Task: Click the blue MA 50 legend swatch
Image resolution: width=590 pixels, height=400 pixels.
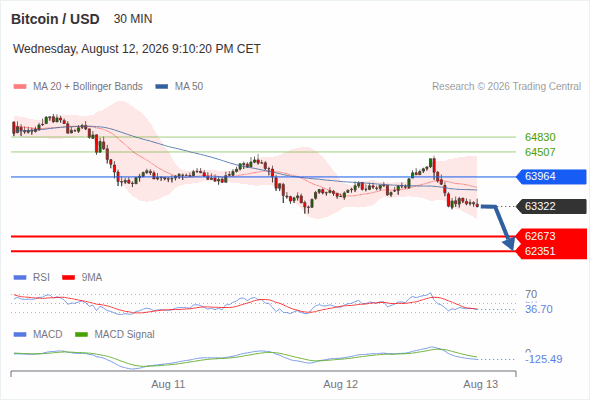Action: tap(162, 87)
